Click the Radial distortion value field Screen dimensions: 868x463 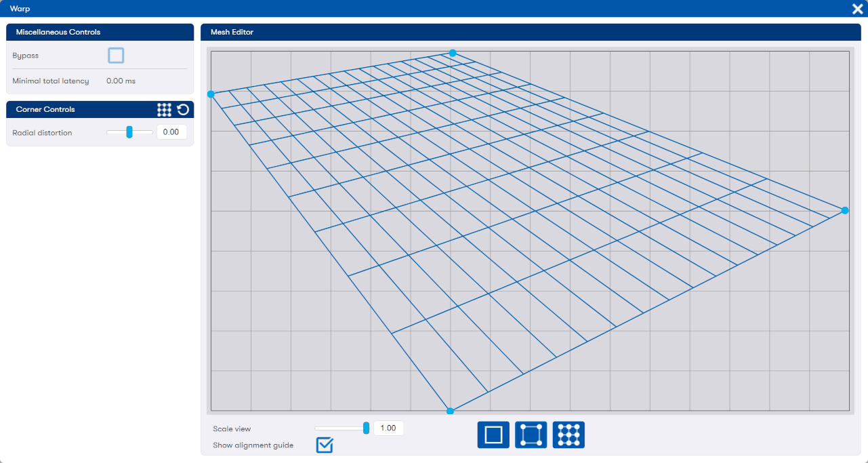pos(171,132)
